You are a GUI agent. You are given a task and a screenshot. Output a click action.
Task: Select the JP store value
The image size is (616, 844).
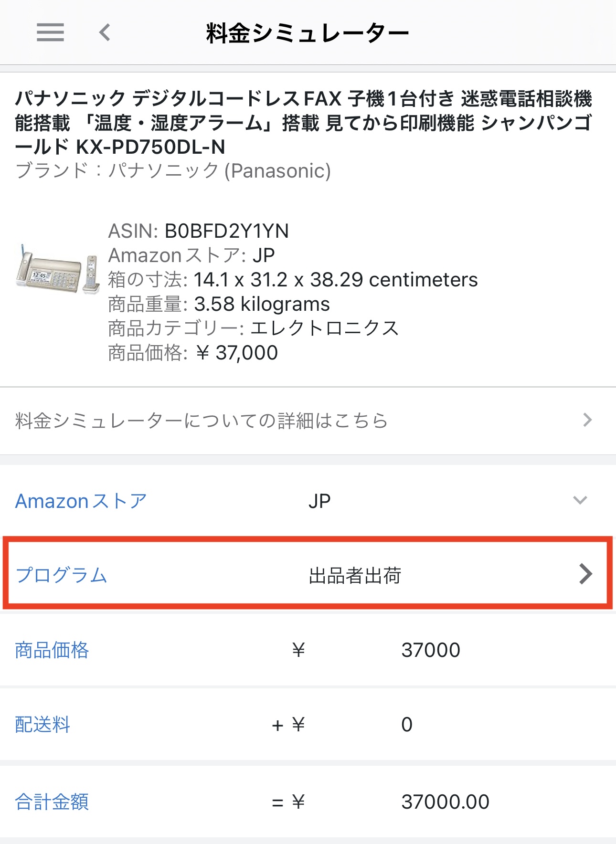pos(319,501)
